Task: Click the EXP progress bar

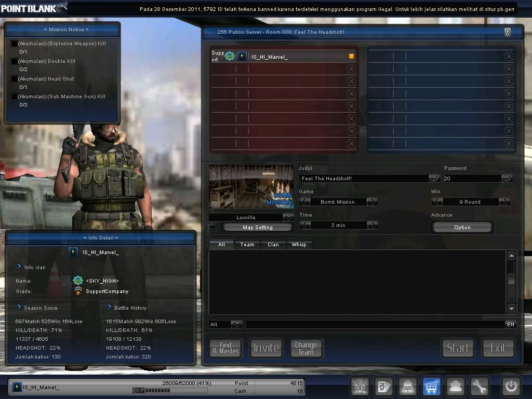Action: 170,391
